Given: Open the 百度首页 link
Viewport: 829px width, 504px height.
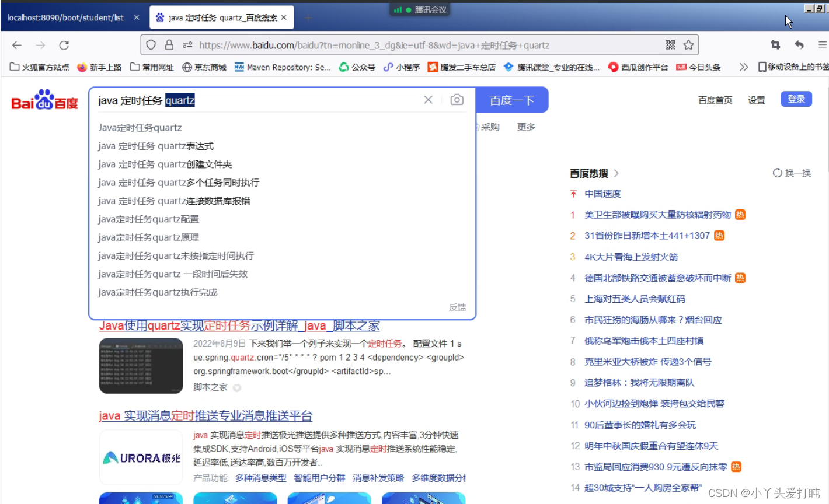Looking at the screenshot, I should point(715,100).
